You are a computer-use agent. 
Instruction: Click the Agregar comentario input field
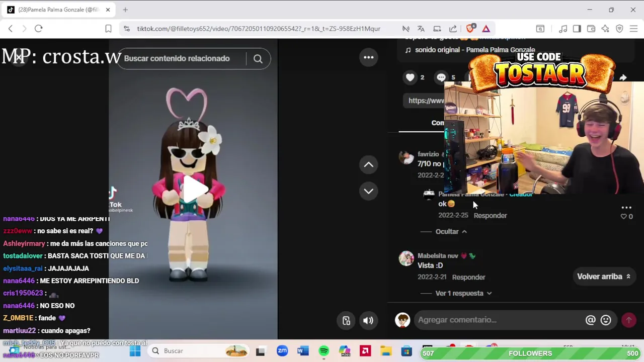[499, 320]
